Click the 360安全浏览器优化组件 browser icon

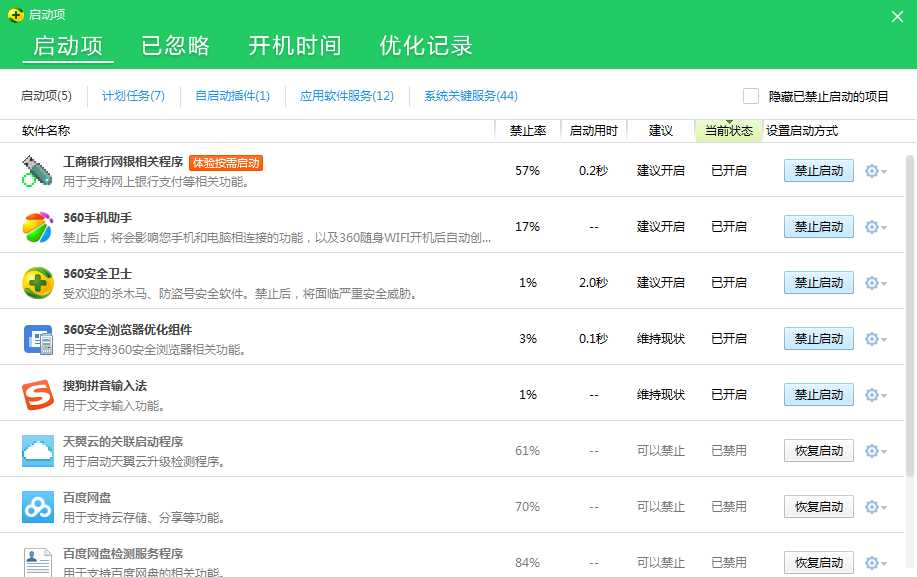click(x=38, y=338)
